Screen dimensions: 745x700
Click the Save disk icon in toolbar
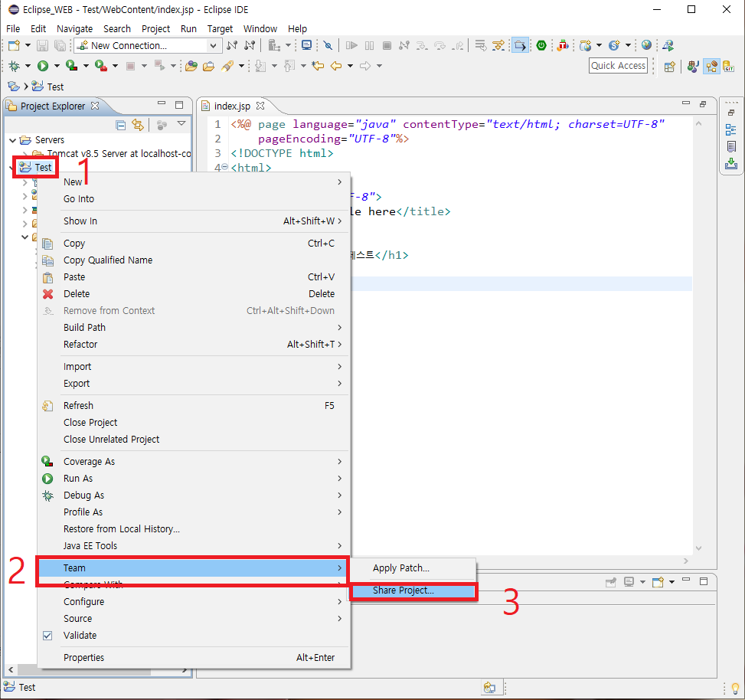pyautogui.click(x=42, y=46)
